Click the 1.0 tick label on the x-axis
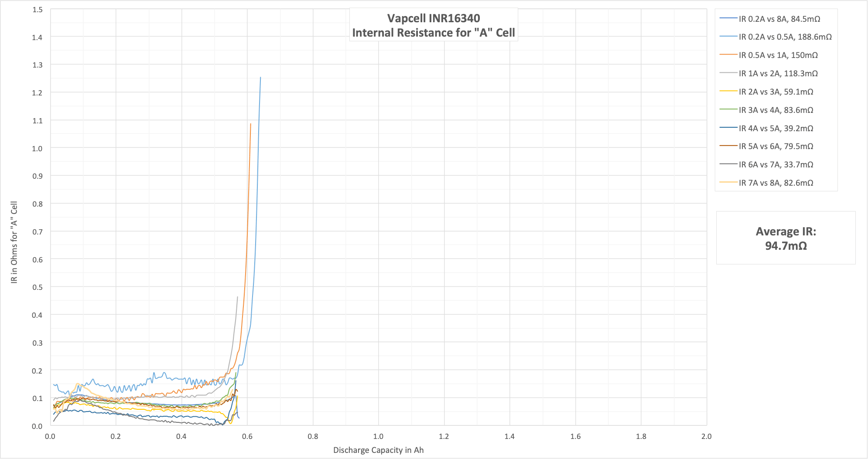Screen dimensions: 868x459 pos(378,436)
